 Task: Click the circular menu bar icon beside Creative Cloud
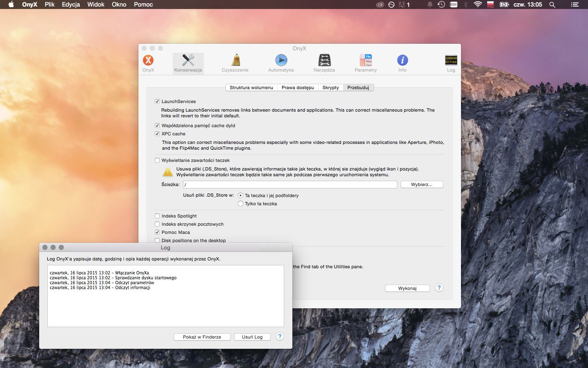[392, 4]
